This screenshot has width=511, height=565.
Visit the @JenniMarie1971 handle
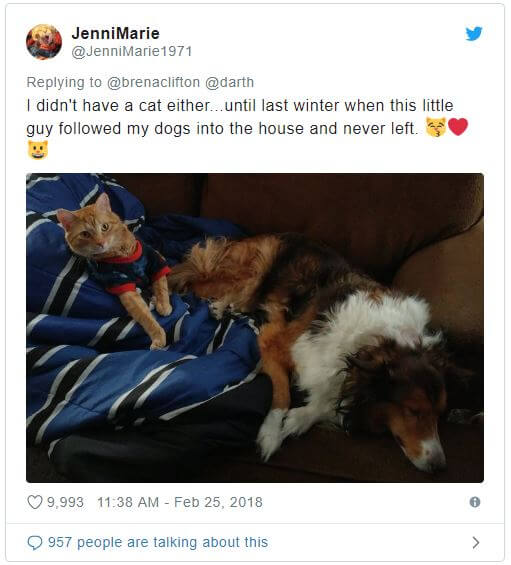tap(132, 51)
